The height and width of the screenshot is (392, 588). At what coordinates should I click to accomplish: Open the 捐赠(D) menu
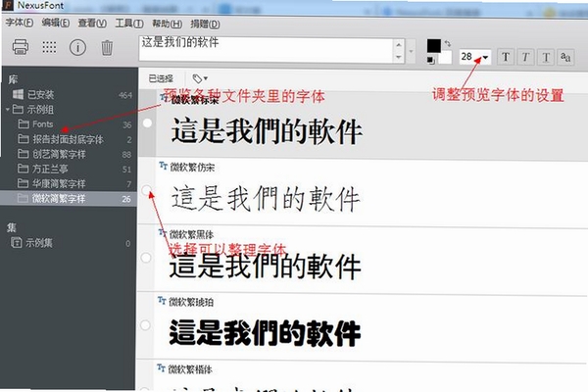[205, 24]
